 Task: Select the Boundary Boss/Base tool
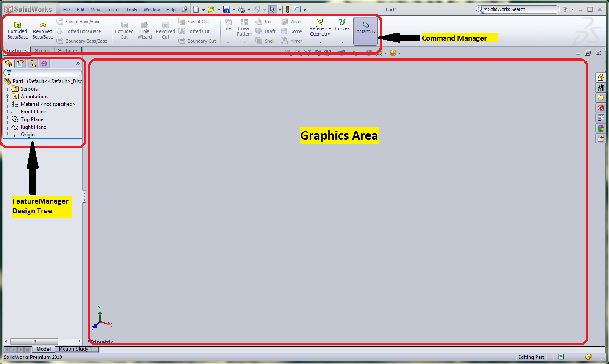[x=82, y=41]
